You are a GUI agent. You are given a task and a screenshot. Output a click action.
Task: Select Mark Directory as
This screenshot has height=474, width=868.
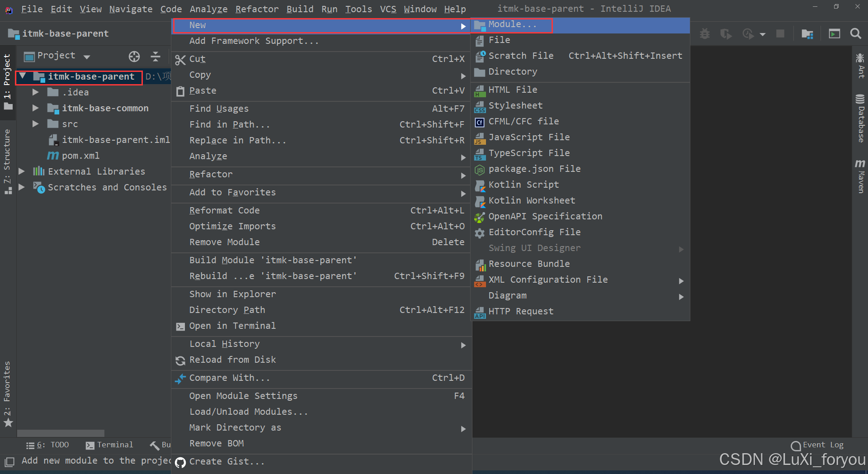[321, 428]
